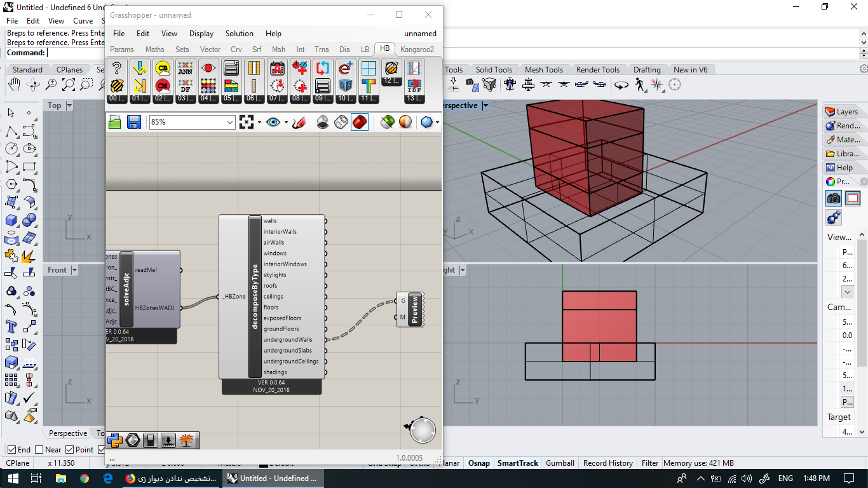
Task: Save the Grasshopper document with floppy icon
Action: point(133,122)
